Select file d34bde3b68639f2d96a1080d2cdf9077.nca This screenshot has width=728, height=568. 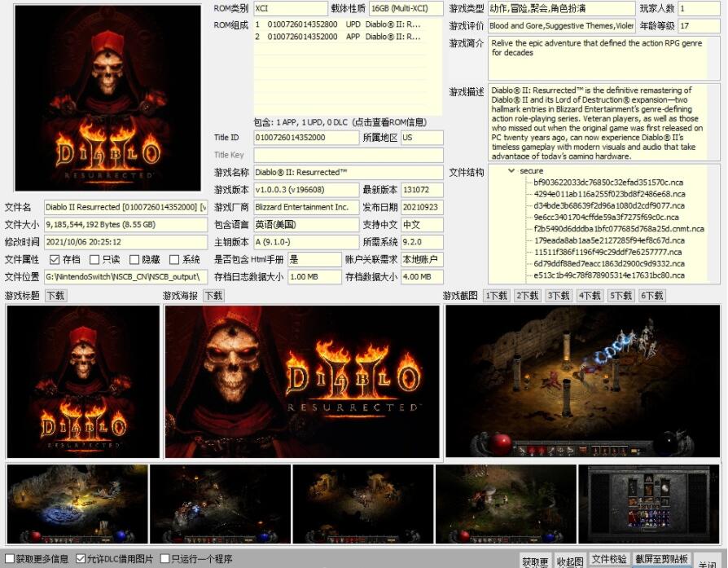point(608,205)
